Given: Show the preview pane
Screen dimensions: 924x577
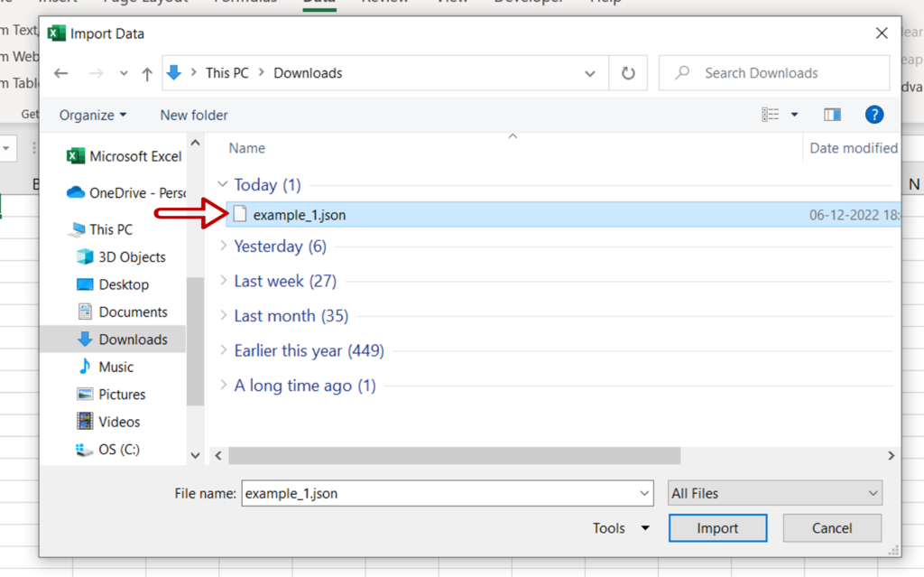Looking at the screenshot, I should (832, 114).
